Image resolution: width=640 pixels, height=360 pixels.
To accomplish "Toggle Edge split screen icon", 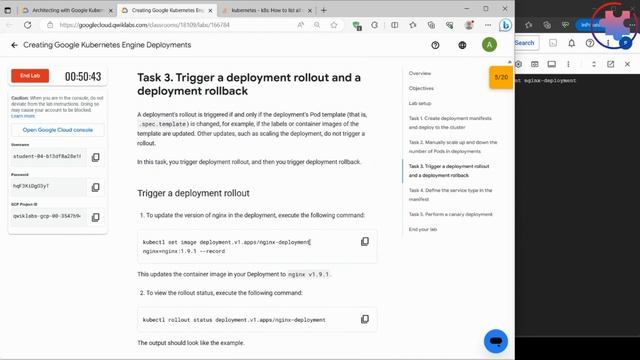I will click(394, 25).
